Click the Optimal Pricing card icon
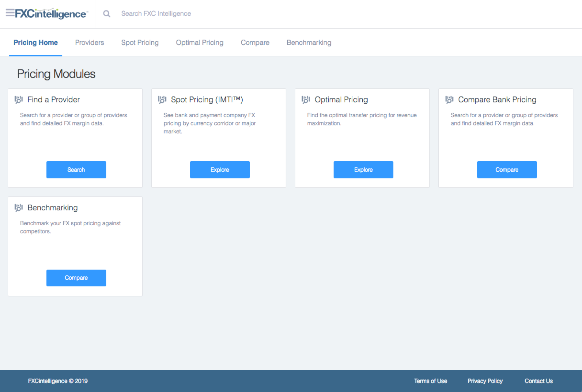This screenshot has width=582, height=392. 306,99
